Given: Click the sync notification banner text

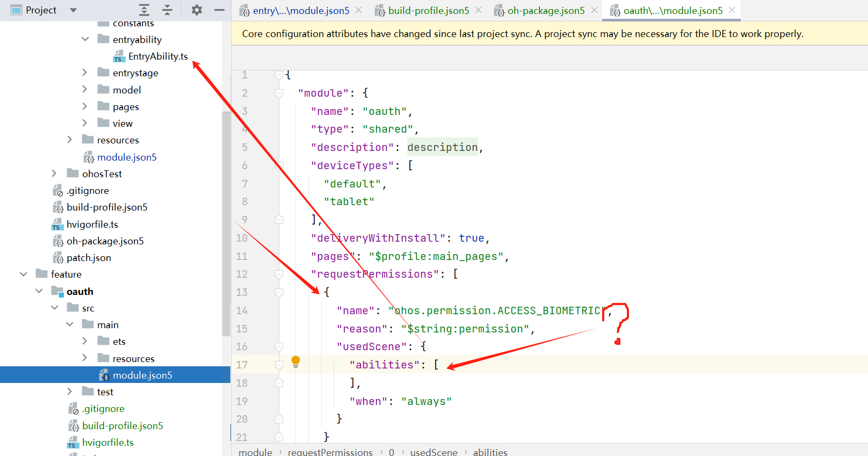Looking at the screenshot, I should pyautogui.click(x=523, y=33).
